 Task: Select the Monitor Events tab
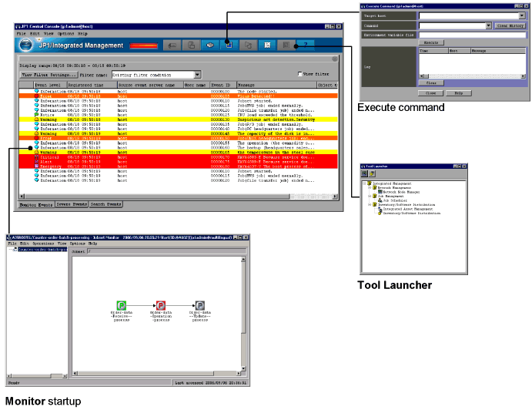click(x=36, y=204)
